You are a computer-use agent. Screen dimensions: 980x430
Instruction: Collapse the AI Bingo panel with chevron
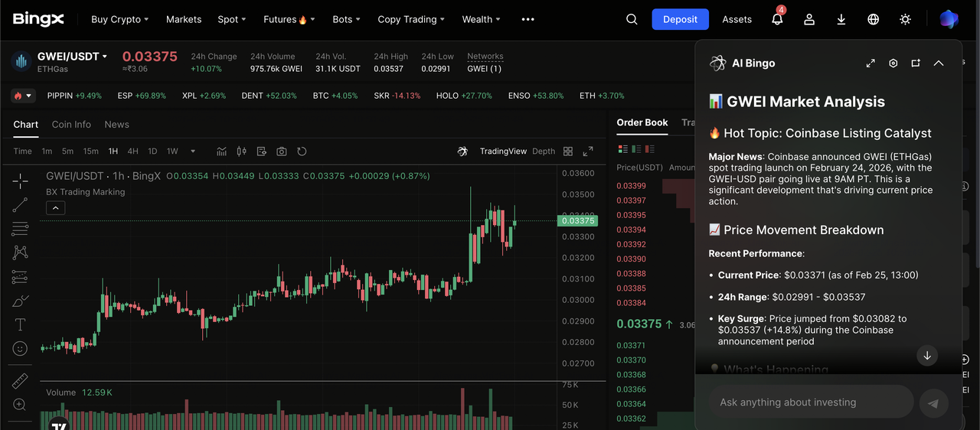[x=939, y=64]
